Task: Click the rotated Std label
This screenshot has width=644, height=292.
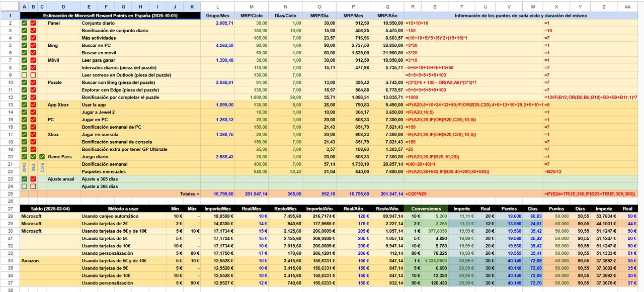Action: 33,168
